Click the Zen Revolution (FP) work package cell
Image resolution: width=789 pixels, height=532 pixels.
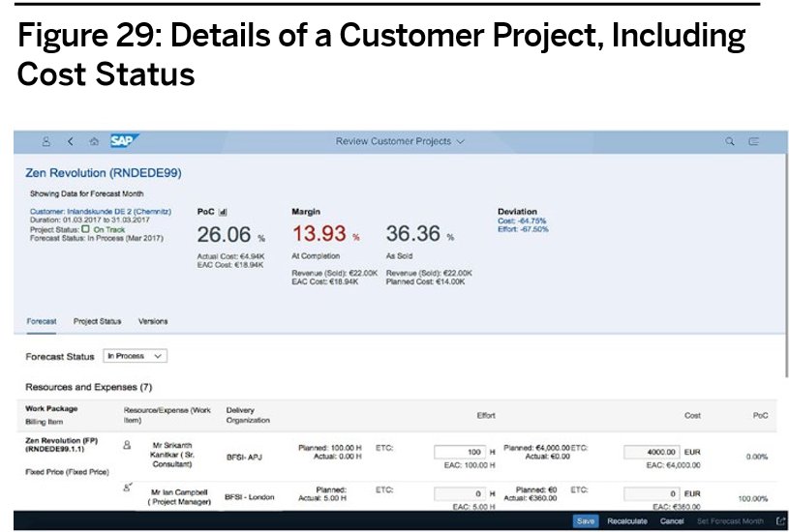coord(61,445)
